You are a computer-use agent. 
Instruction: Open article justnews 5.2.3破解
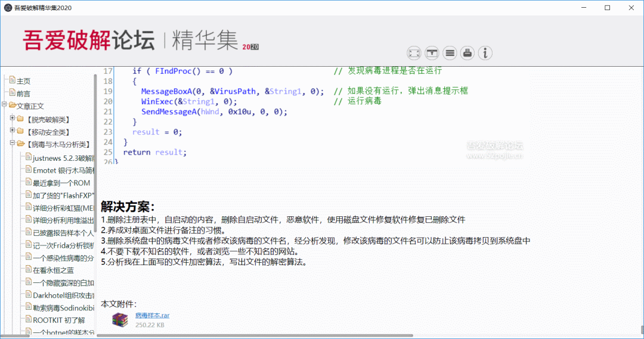tap(63, 158)
